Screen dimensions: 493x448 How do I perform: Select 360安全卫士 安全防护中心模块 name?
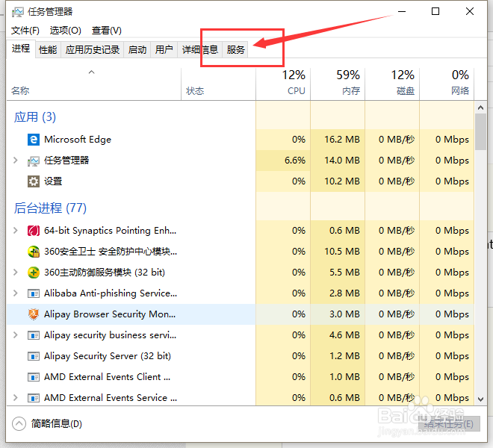click(x=111, y=252)
